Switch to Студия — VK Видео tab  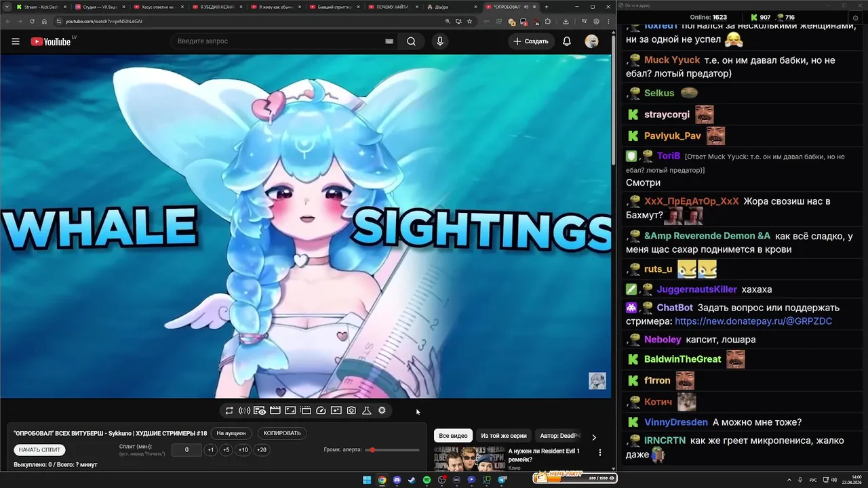point(99,7)
